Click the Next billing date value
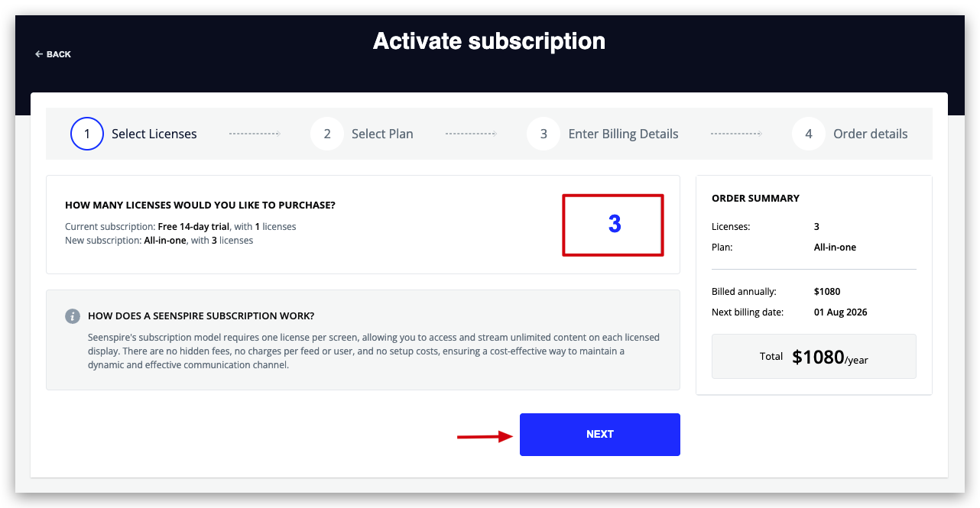Screen dimensions: 980x508 coord(841,312)
